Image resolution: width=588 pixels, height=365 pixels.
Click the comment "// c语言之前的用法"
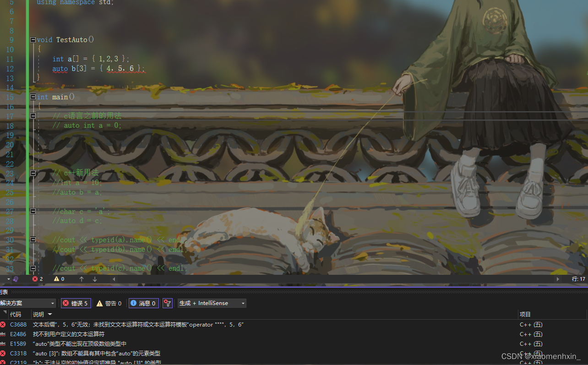click(x=87, y=116)
